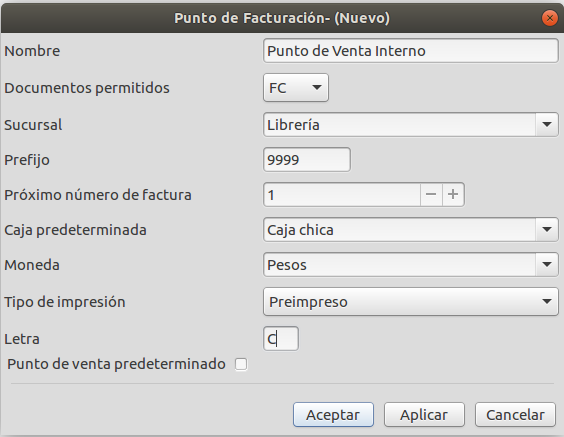The width and height of the screenshot is (564, 437).
Task: Decrease próximo número de factura with minus
Action: [x=431, y=194]
